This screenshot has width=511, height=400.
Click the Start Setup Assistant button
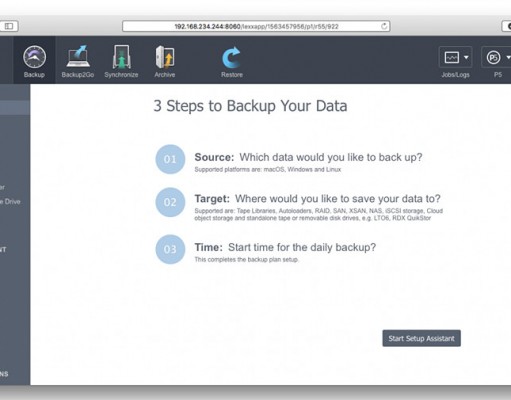point(421,338)
